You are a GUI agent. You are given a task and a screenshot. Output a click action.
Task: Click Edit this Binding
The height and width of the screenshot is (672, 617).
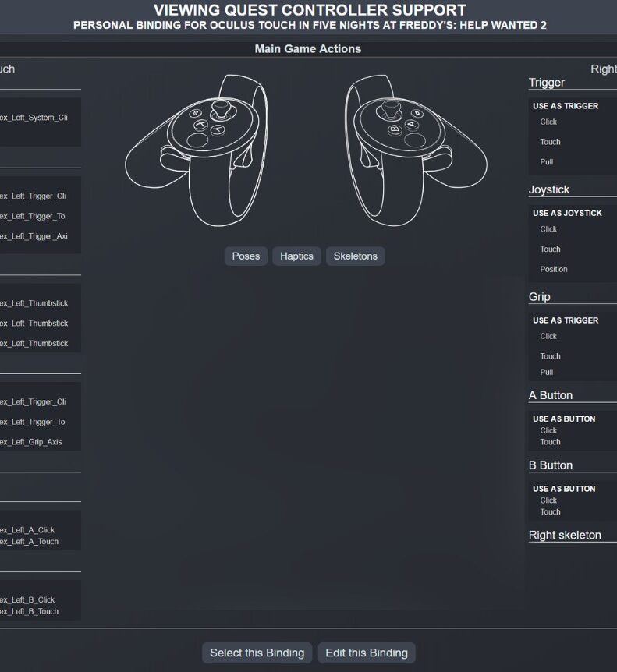pos(367,653)
